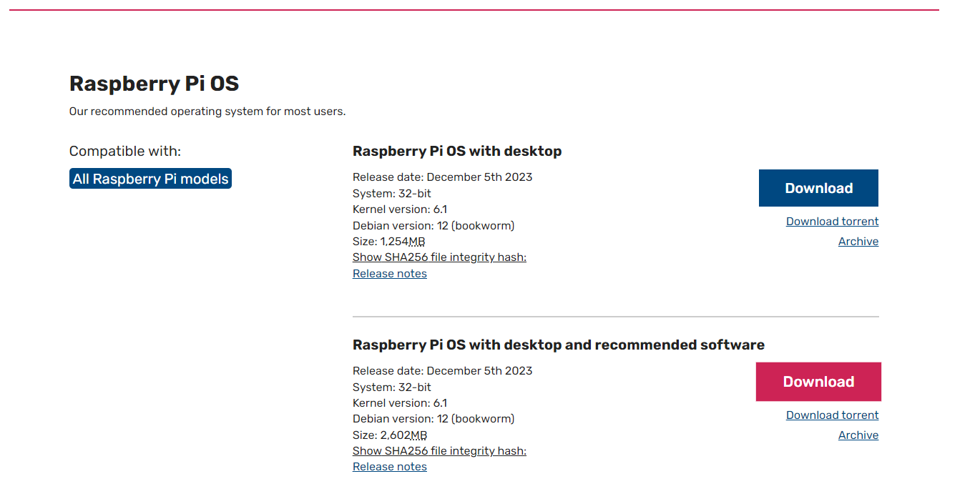Click the 'Compatible with:' label
This screenshot has width=980, height=504.
[125, 152]
